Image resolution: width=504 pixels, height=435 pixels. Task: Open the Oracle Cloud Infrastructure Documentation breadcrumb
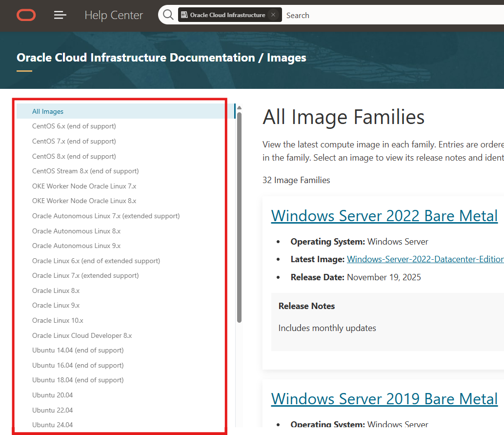click(x=136, y=58)
